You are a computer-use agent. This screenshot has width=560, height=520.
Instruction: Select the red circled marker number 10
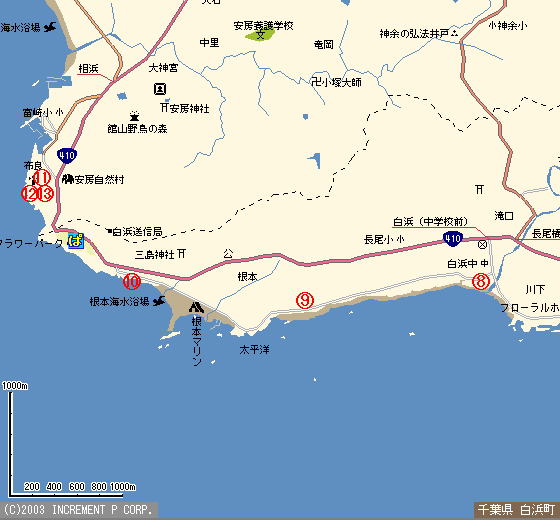pyautogui.click(x=132, y=281)
